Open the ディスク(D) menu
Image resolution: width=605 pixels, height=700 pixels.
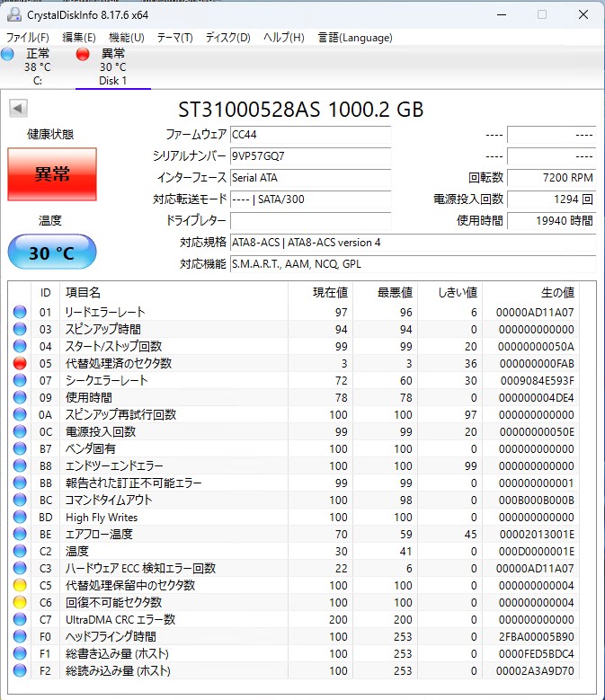pos(227,38)
